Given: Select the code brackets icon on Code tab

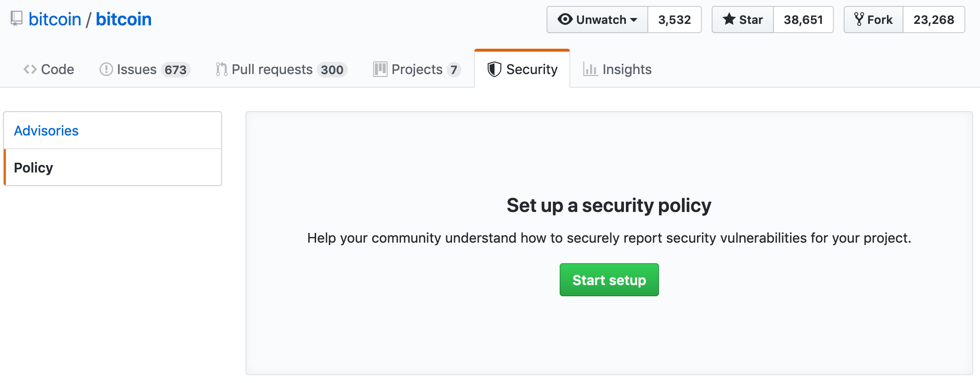Looking at the screenshot, I should [x=30, y=69].
